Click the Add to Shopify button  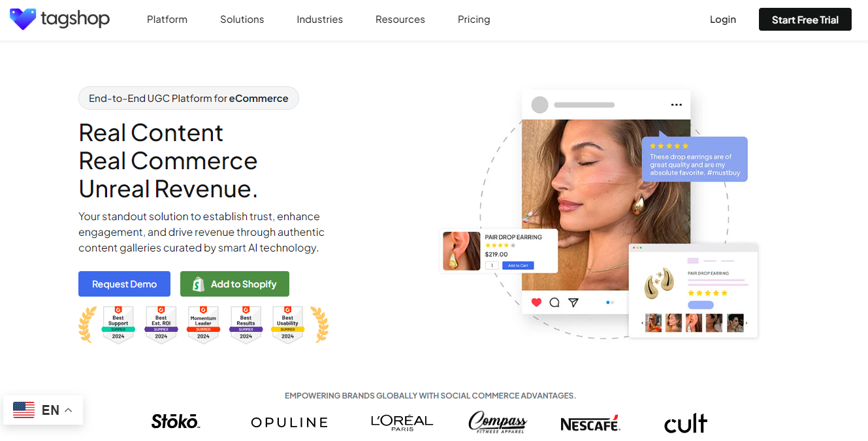click(234, 284)
